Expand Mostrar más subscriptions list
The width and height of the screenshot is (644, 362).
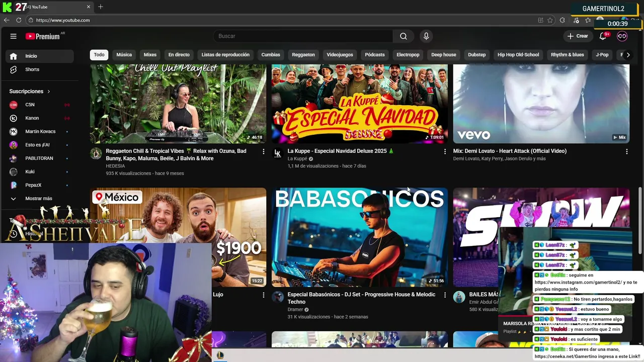click(x=39, y=199)
